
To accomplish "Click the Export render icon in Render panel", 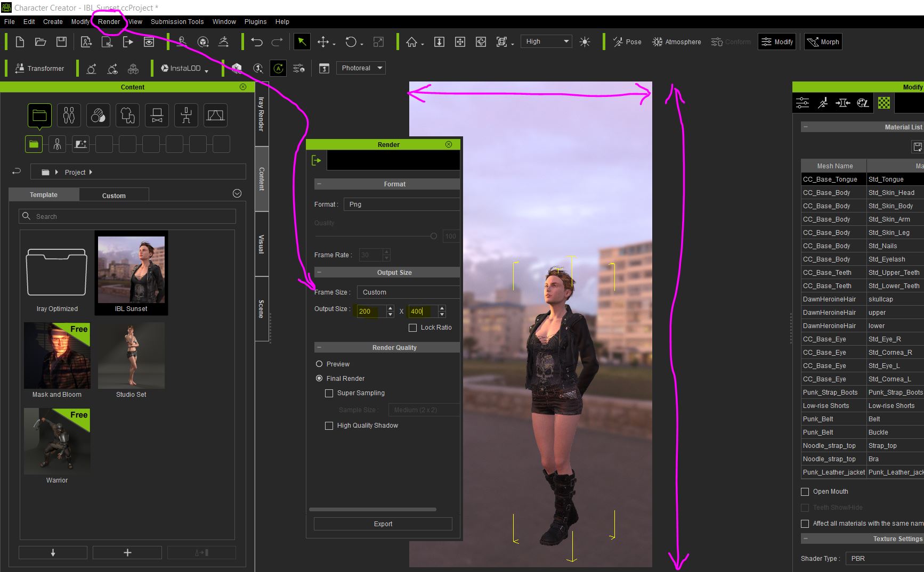I will (x=317, y=160).
